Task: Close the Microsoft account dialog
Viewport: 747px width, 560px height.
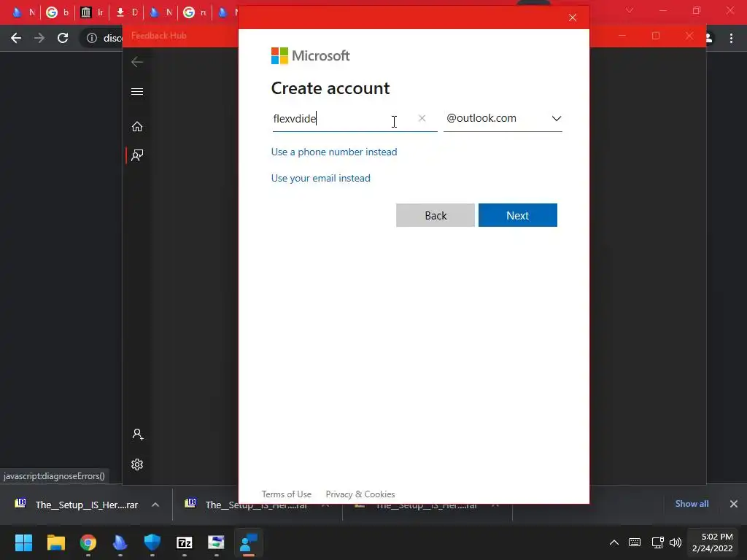Action: 573,17
